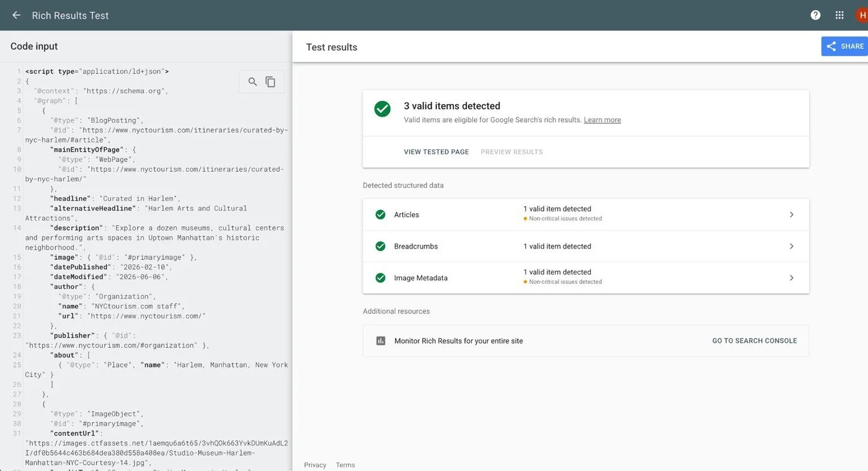
Task: Click the '3 valid items detected' heading
Action: click(452, 106)
